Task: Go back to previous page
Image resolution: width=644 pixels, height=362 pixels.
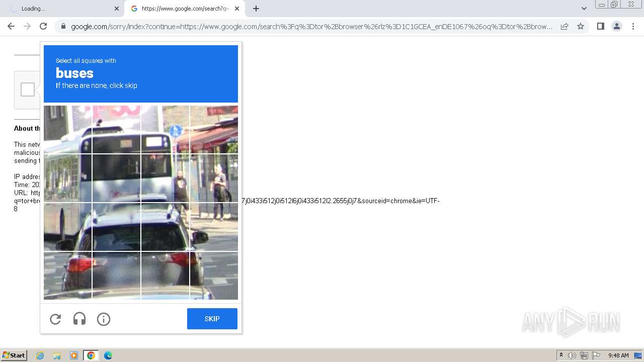Action: [x=11, y=26]
